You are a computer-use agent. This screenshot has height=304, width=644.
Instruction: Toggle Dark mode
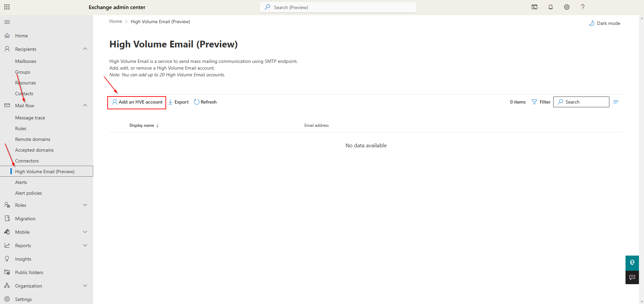pyautogui.click(x=605, y=23)
